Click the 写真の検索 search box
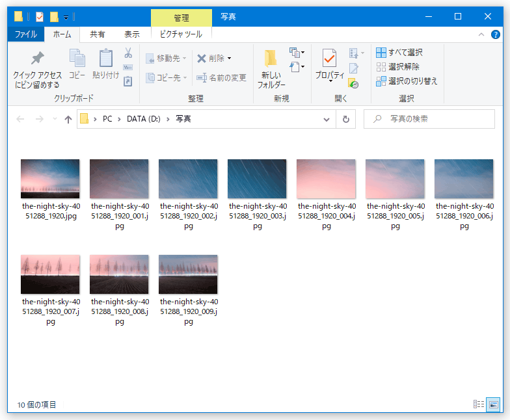Screen dimensions: 510x420 pos(429,119)
